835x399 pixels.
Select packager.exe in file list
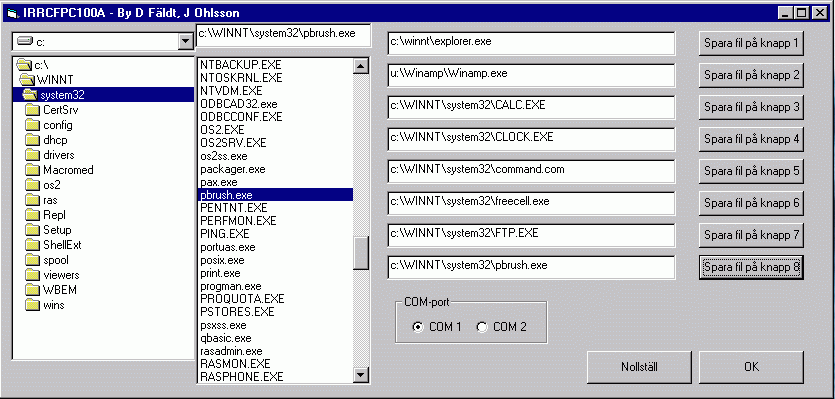pos(275,169)
